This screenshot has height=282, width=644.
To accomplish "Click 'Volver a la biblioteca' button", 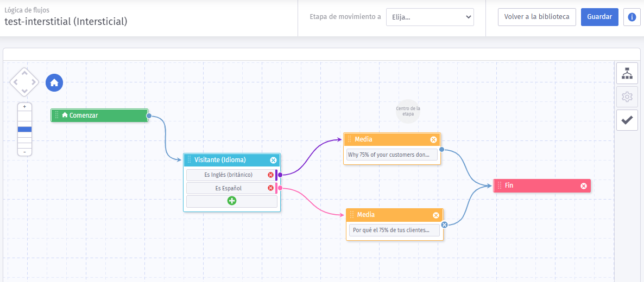I will [x=536, y=17].
